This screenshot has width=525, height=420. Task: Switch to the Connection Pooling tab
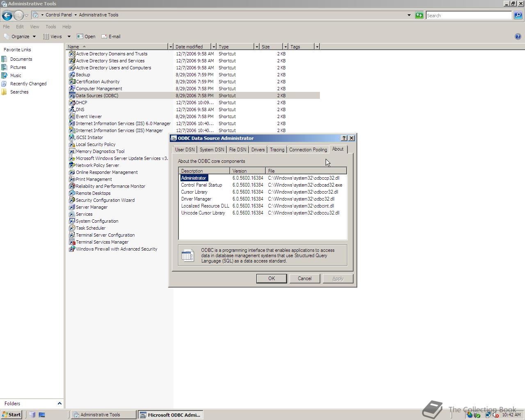point(308,150)
